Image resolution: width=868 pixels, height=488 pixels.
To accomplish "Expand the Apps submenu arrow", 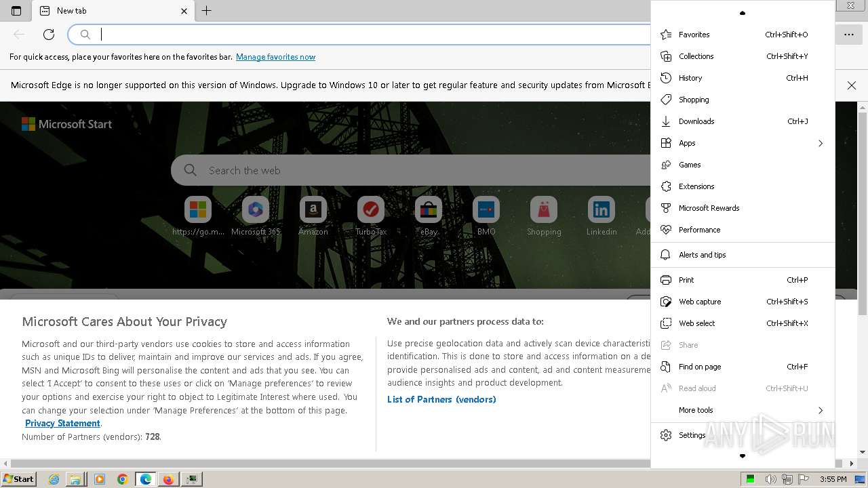I will (821, 143).
